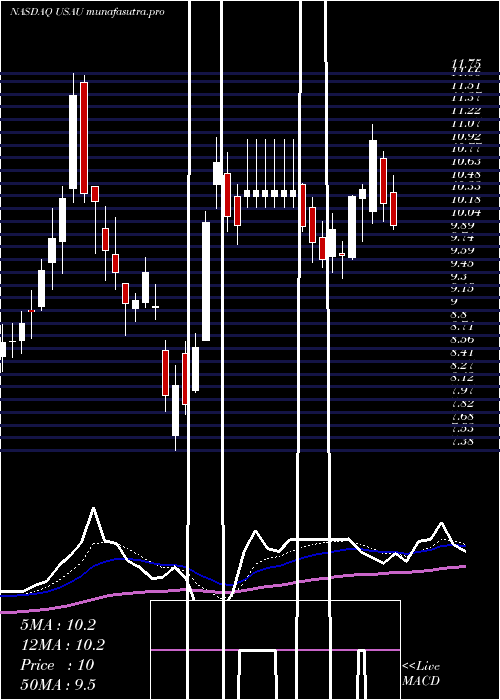Screen dimensions: 500x700
Task: Click the 12MA : 10.2 readout
Action: (x=62, y=645)
